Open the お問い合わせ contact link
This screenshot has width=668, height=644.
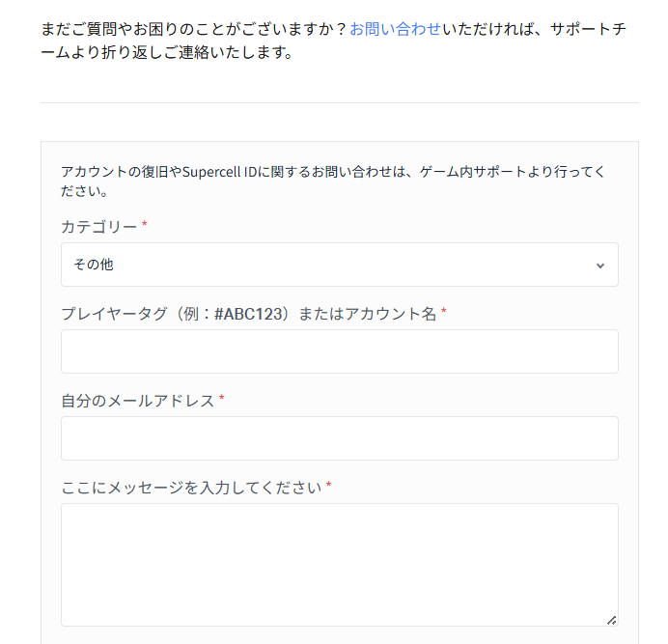(x=395, y=29)
